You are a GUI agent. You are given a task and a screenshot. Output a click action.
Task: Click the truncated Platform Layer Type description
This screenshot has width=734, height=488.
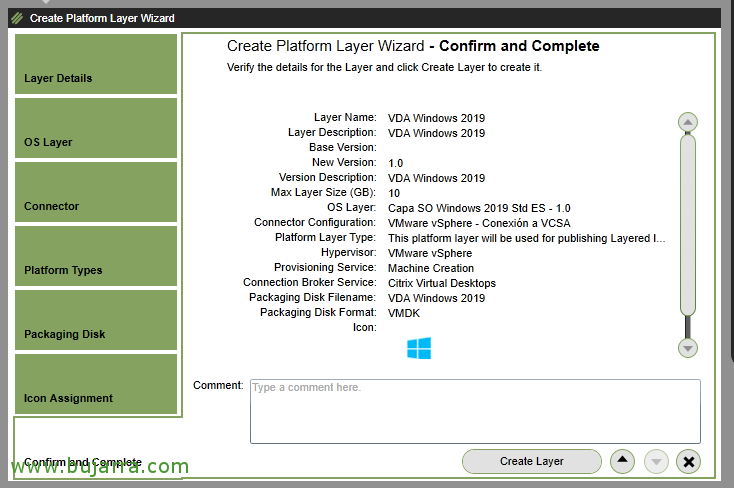(527, 238)
